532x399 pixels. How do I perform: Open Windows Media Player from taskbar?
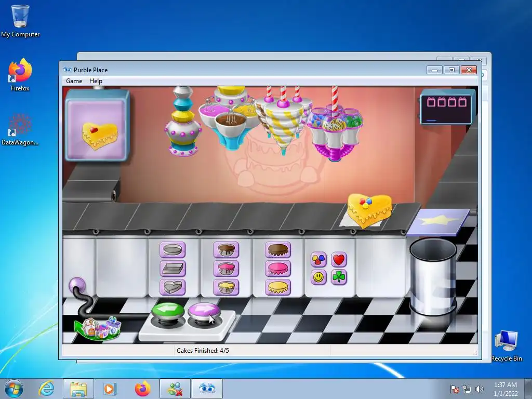[x=110, y=389]
